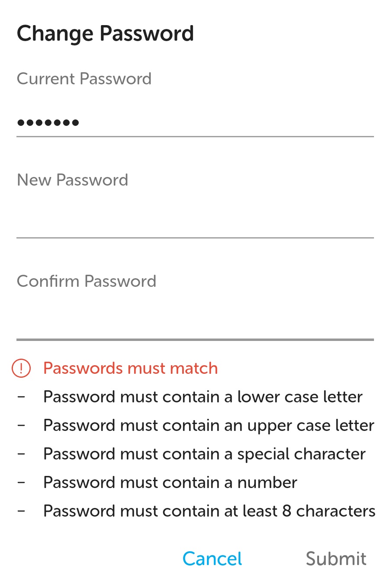The height and width of the screenshot is (588, 390).
Task: Click the red exclamation error icon
Action: click(21, 368)
